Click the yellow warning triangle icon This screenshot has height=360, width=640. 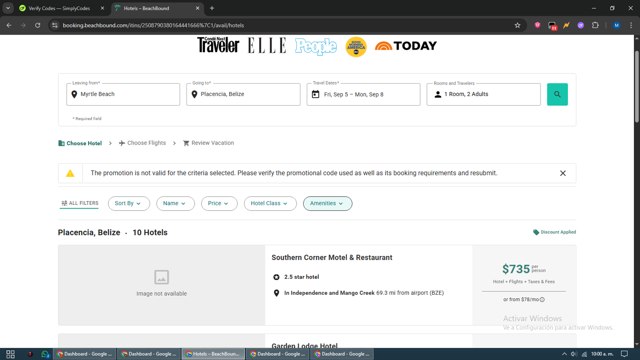coord(70,173)
